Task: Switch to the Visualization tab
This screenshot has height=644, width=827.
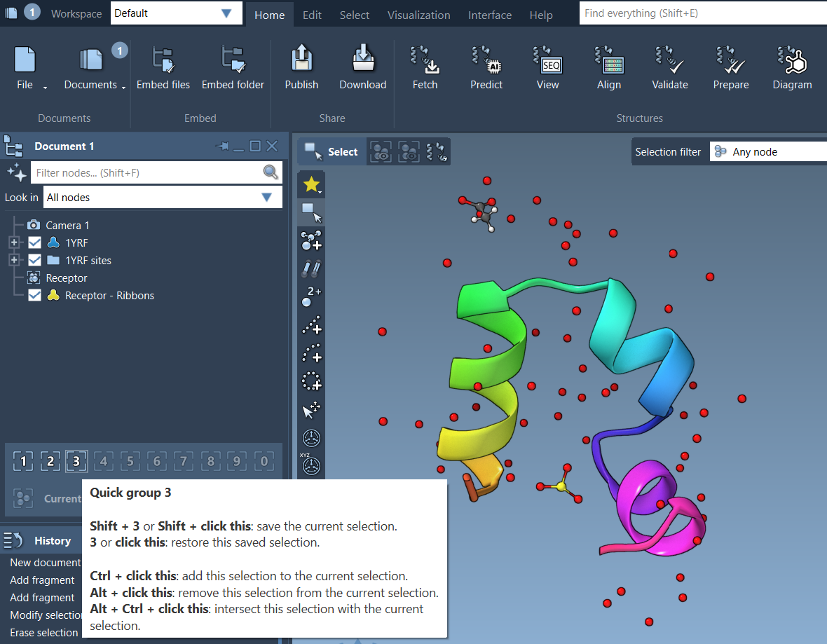Action: pos(418,15)
